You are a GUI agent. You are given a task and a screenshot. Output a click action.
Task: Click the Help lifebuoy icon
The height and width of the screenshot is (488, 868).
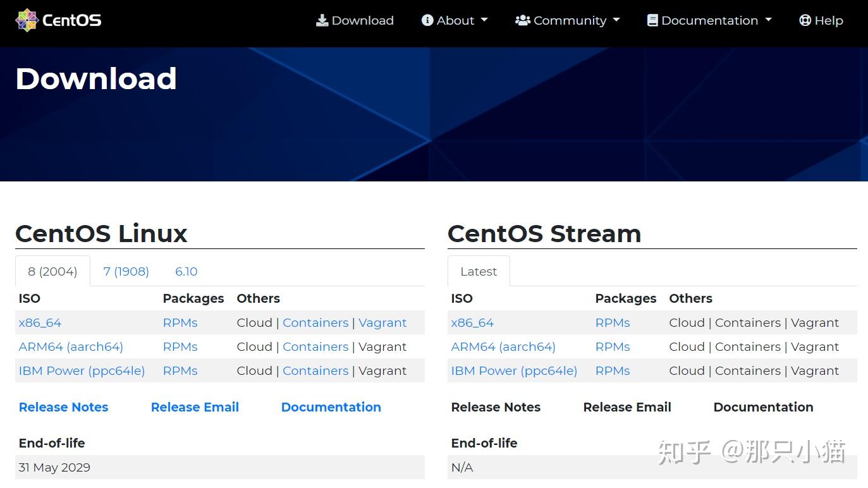(805, 20)
